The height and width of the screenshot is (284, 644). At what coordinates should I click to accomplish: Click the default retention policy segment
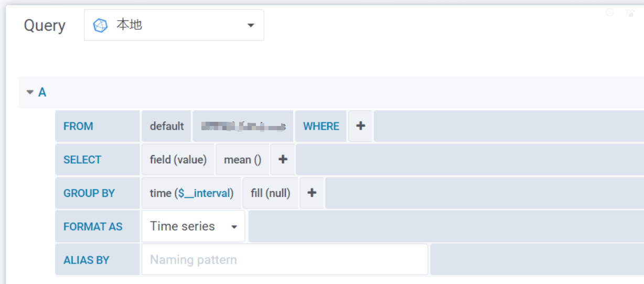click(x=167, y=126)
